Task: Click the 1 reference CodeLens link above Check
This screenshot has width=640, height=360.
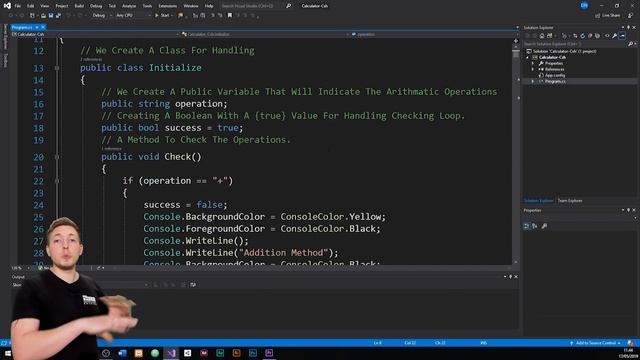Action: [111, 149]
